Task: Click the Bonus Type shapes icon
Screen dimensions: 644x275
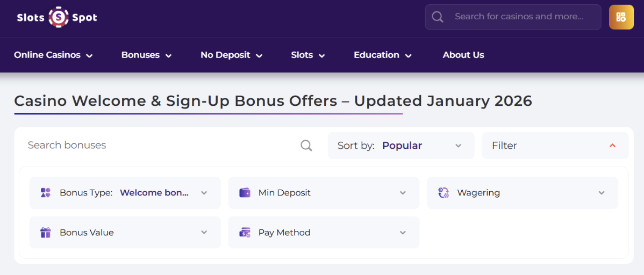Action: coord(46,193)
